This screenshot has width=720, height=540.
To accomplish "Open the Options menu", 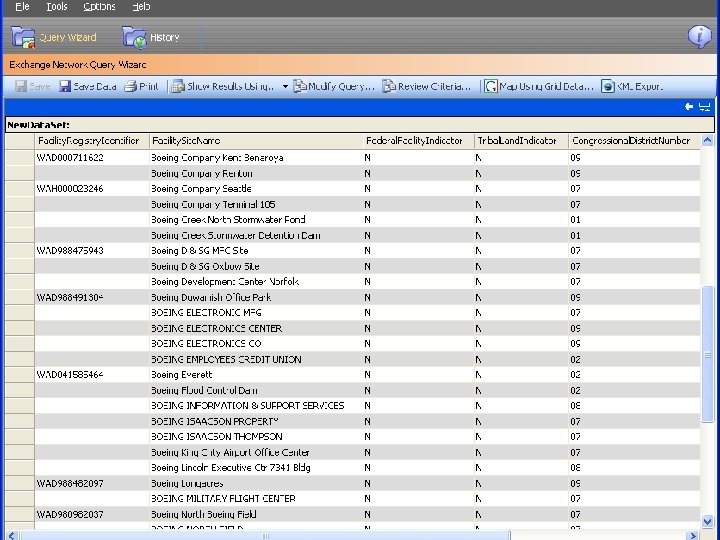I will point(100,7).
